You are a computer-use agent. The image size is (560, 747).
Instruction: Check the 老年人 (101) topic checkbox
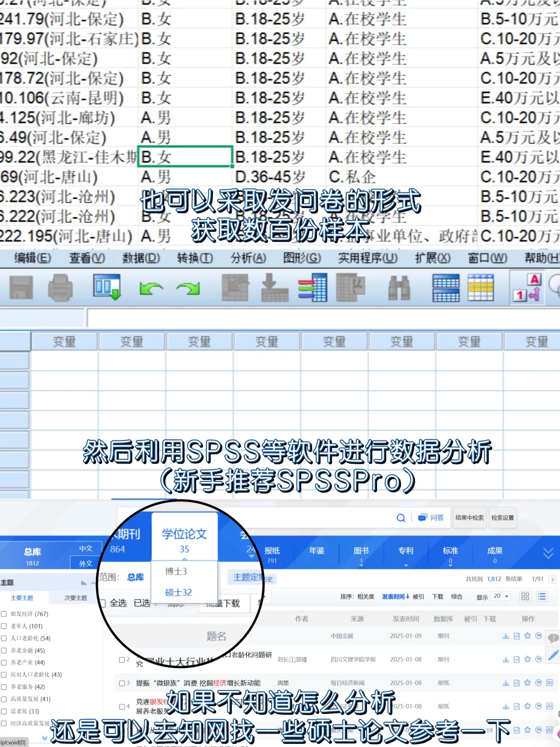4,626
